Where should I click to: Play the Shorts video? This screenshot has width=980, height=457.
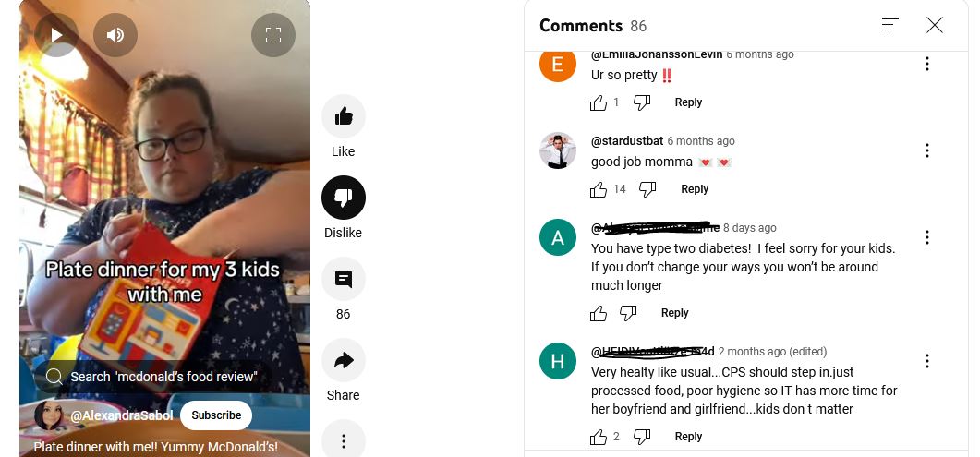point(56,35)
